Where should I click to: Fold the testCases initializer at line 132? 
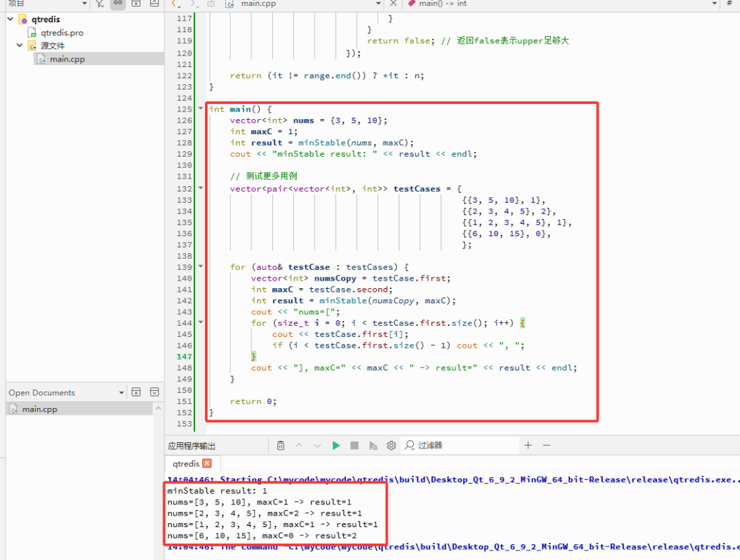tap(201, 188)
